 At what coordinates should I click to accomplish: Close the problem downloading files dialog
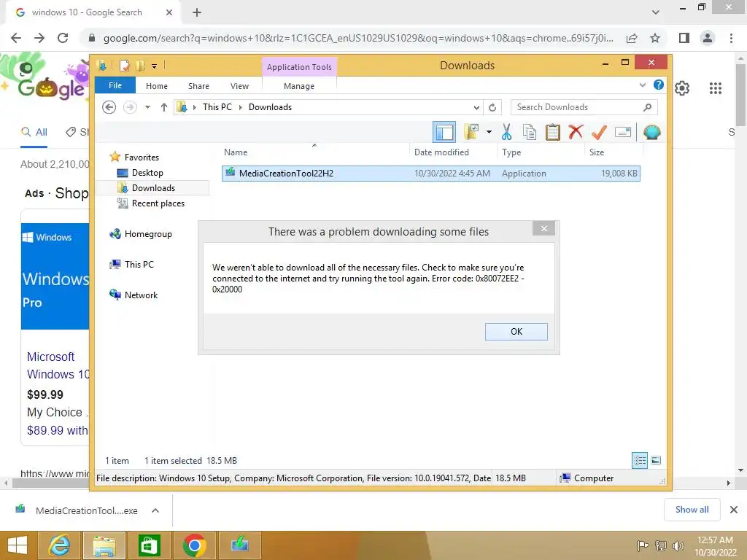tap(544, 228)
